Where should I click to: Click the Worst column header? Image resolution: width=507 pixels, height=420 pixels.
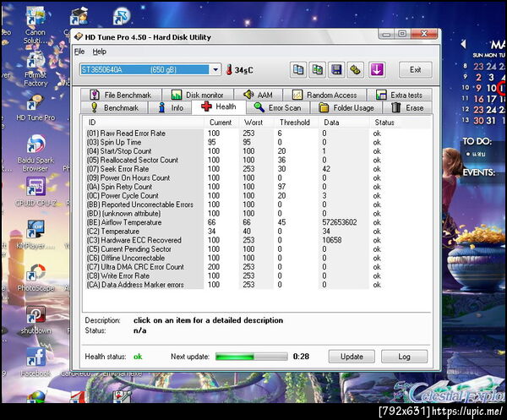tap(257, 123)
